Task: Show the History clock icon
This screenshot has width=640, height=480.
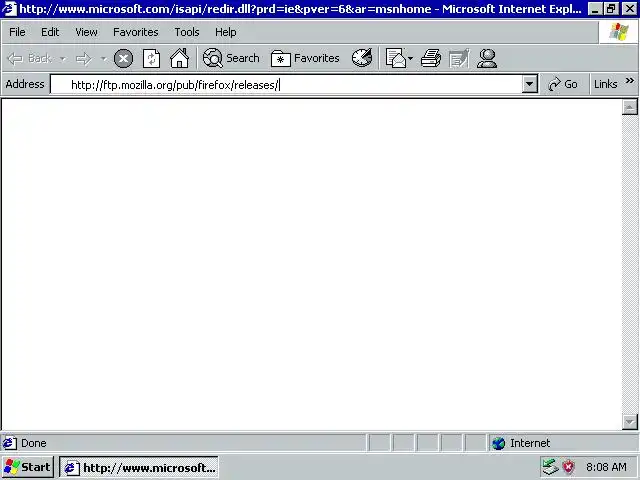Action: point(362,58)
